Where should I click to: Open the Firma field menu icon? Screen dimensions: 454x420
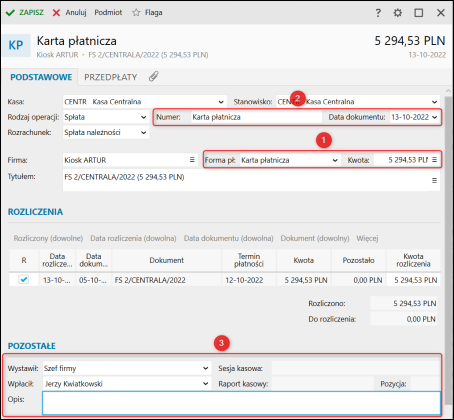tap(192, 160)
